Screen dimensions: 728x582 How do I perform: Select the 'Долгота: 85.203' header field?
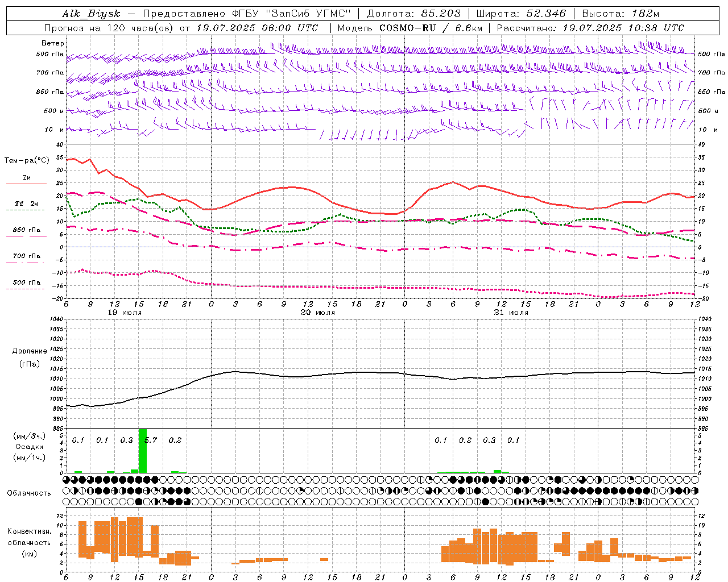413,14
